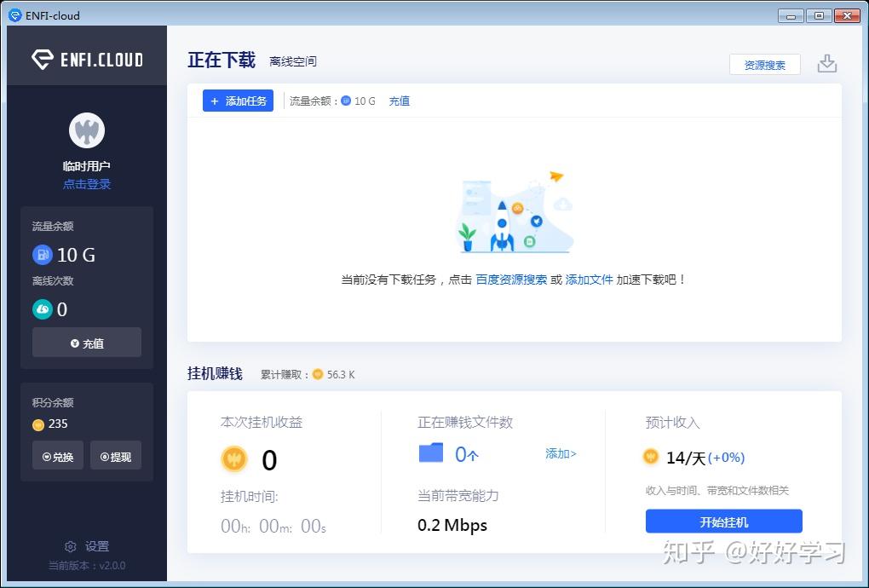Click the 添加> link to add earning files
This screenshot has width=869, height=588.
(560, 453)
